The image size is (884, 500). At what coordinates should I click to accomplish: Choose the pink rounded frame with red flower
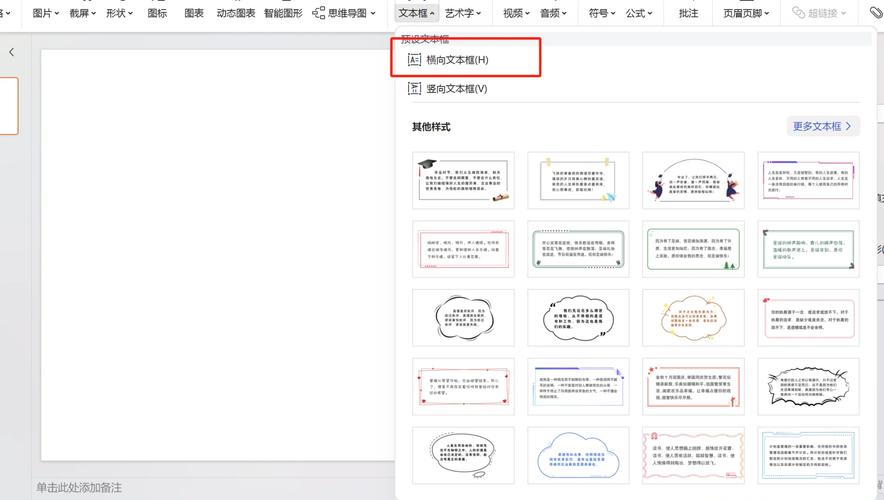point(808,318)
